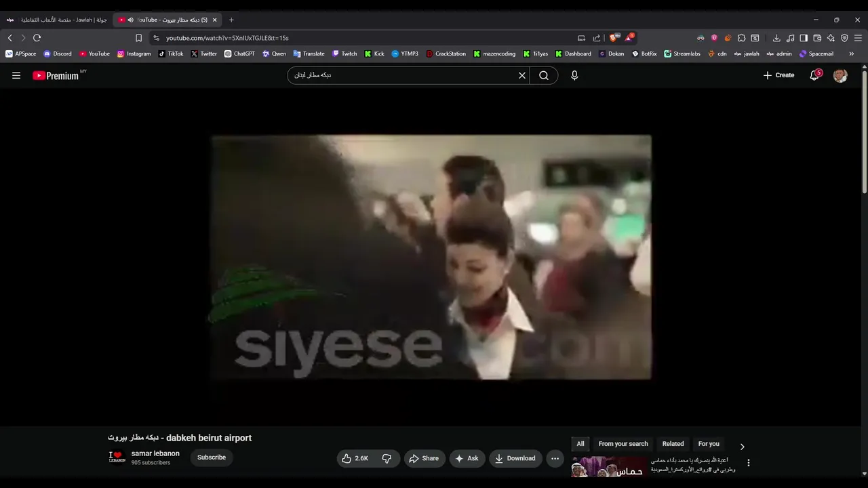Open the Discord bookmark
This screenshot has width=868, height=488.
click(x=58, y=54)
